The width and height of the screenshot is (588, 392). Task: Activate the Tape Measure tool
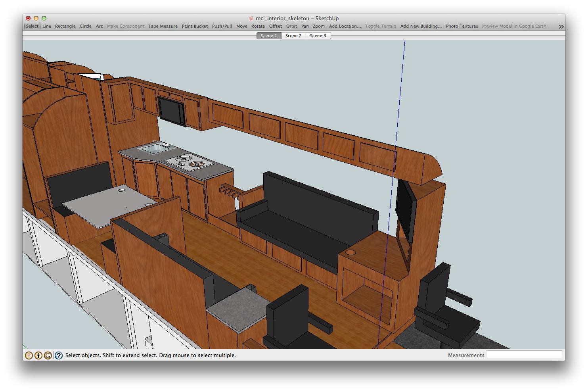[x=163, y=26]
